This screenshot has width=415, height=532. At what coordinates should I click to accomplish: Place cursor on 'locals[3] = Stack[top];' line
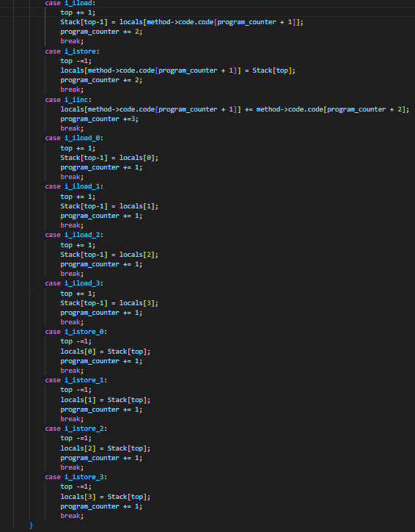pos(106,497)
